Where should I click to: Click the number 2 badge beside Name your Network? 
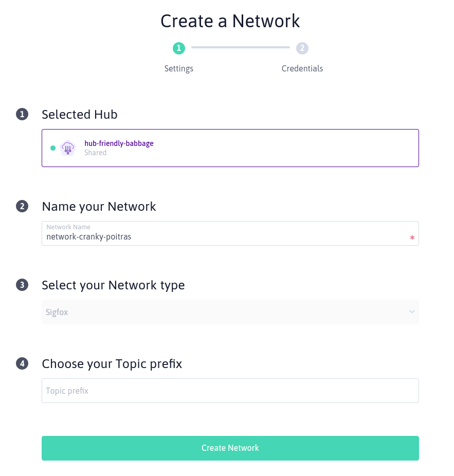click(x=22, y=207)
